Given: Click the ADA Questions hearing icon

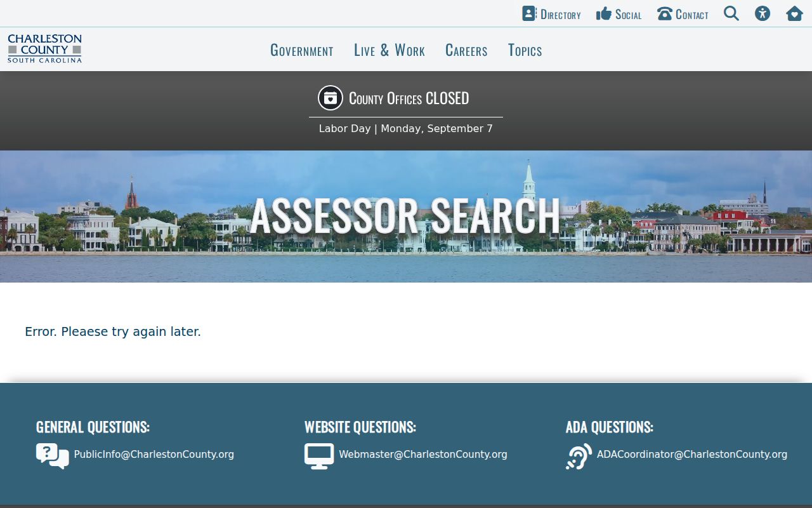Looking at the screenshot, I should tap(579, 456).
